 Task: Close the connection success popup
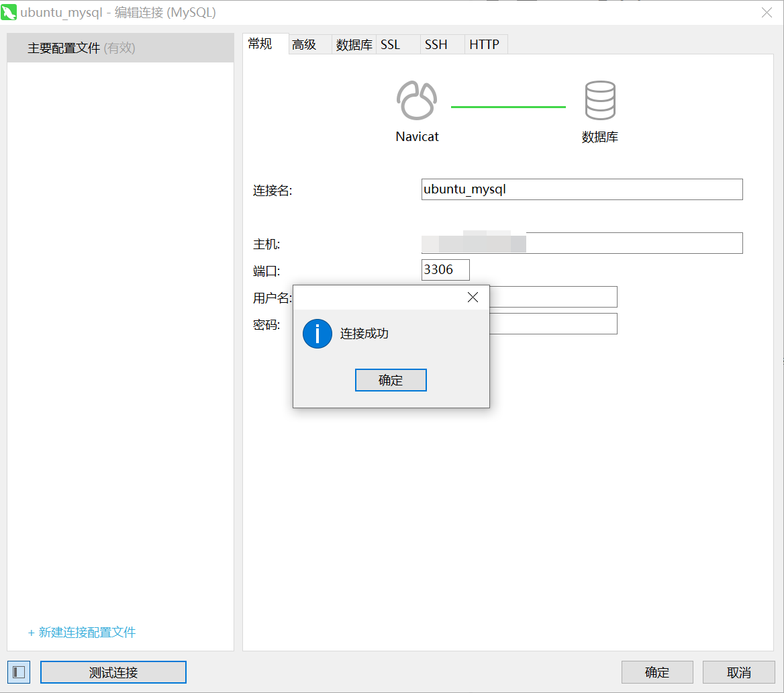point(473,297)
